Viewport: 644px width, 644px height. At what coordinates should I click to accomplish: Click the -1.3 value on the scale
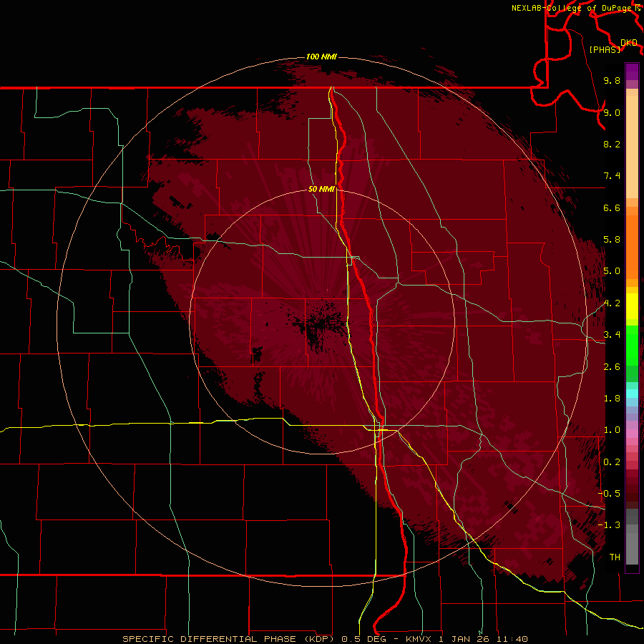(x=609, y=525)
